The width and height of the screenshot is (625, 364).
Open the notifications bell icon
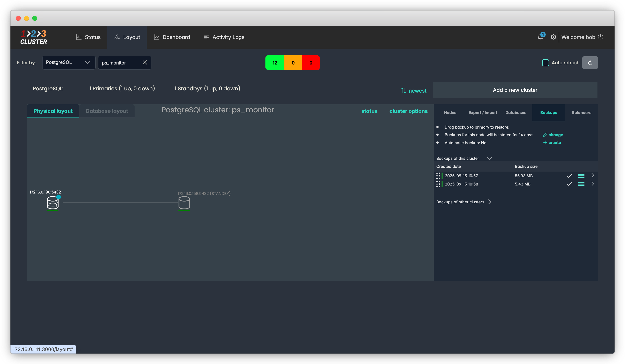click(540, 37)
